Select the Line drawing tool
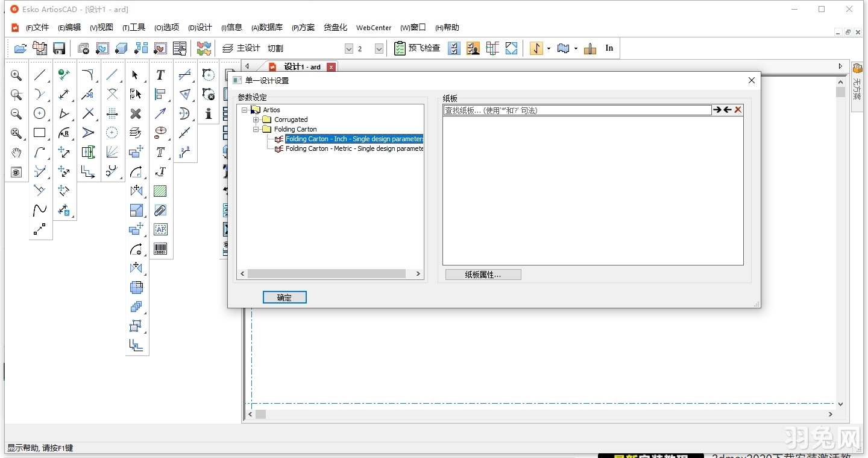Image resolution: width=868 pixels, height=458 pixels. point(40,75)
